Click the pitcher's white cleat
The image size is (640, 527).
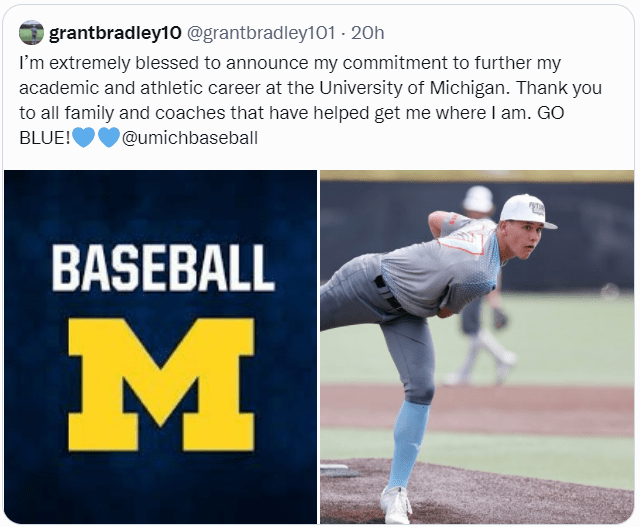(396, 504)
